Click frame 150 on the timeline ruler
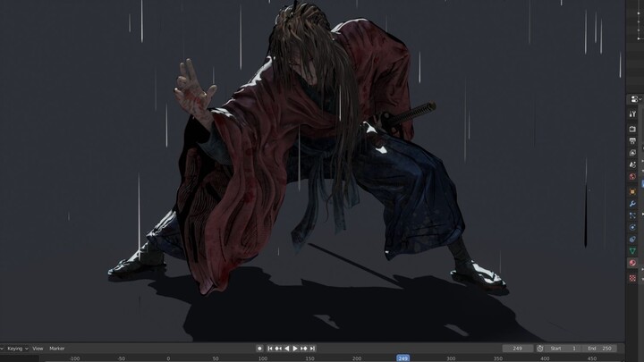Viewport: 644px width, 362px height. pos(310,358)
